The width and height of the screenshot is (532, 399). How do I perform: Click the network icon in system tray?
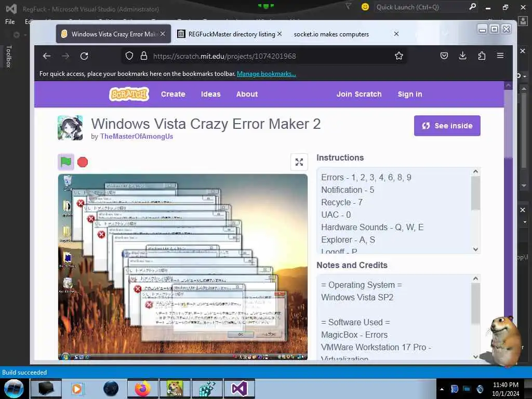[467, 389]
